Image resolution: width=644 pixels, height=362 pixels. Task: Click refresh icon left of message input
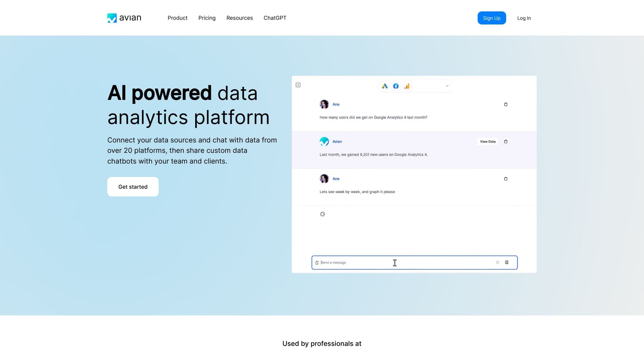tap(317, 263)
